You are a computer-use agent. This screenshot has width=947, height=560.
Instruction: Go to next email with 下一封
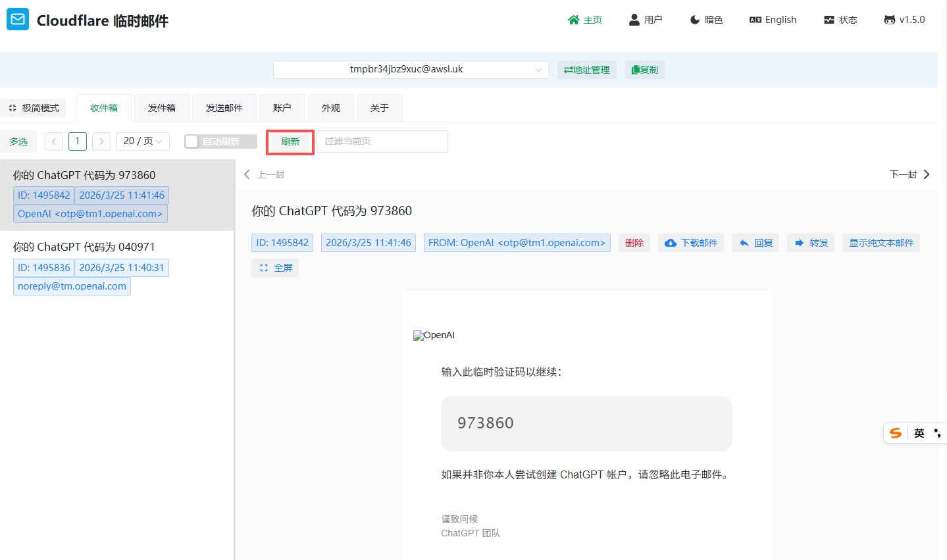click(909, 174)
